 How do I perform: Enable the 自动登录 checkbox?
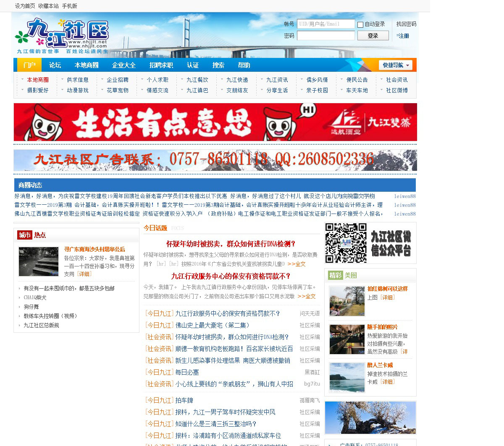[x=360, y=25]
